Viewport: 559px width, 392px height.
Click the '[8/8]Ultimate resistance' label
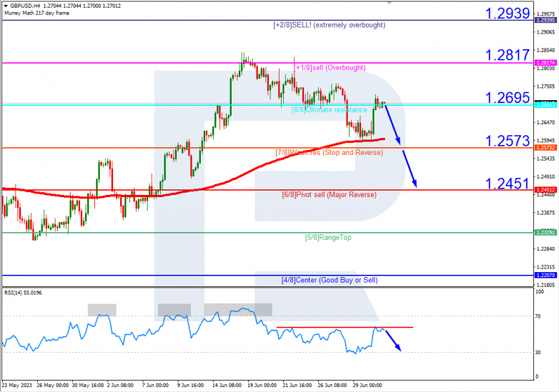coord(329,110)
